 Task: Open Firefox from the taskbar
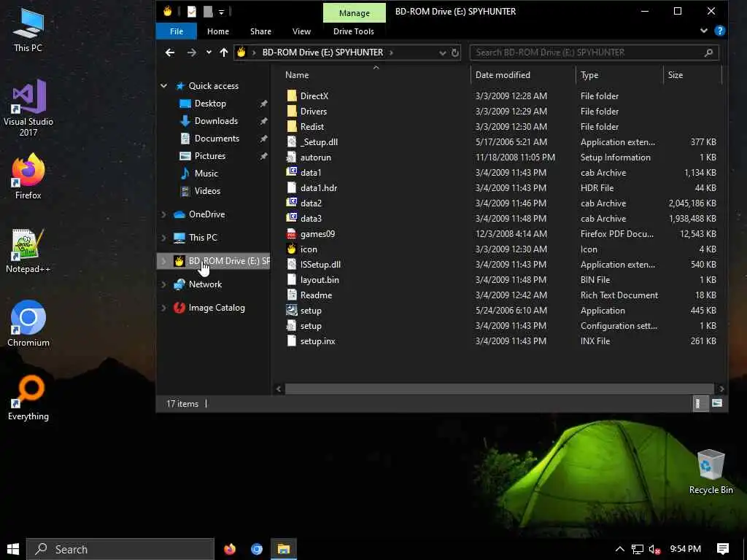tap(230, 549)
